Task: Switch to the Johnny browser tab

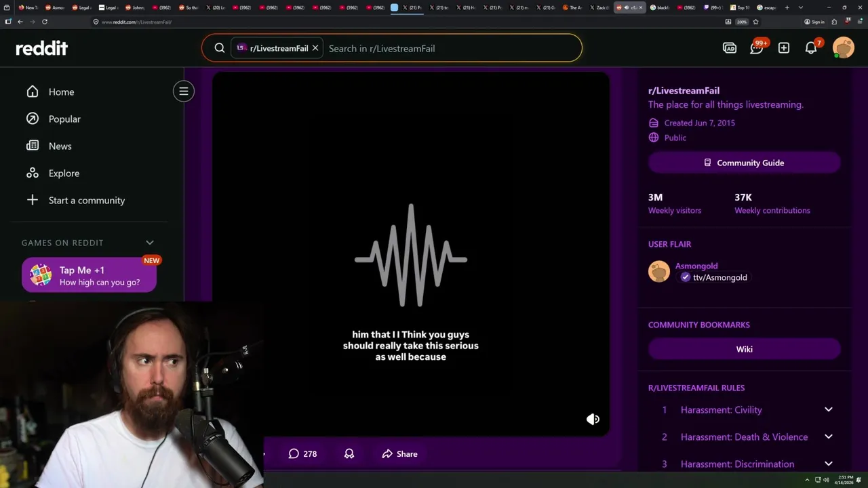Action: (x=134, y=7)
